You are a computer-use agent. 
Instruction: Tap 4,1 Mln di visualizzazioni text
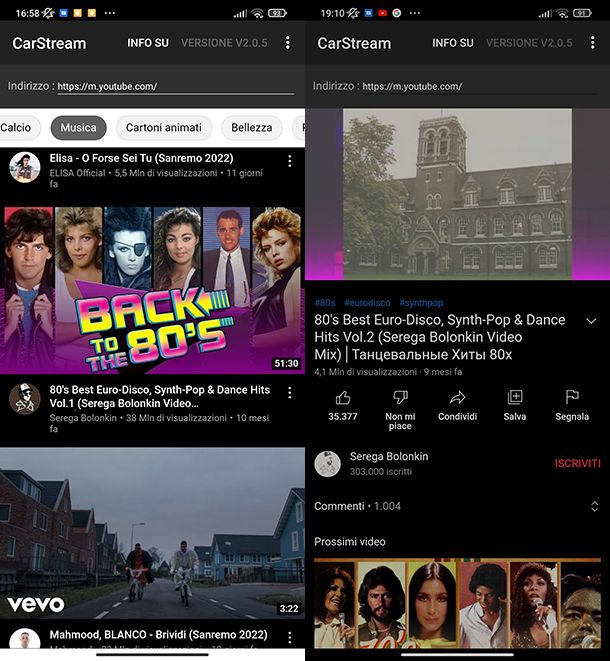pos(365,372)
